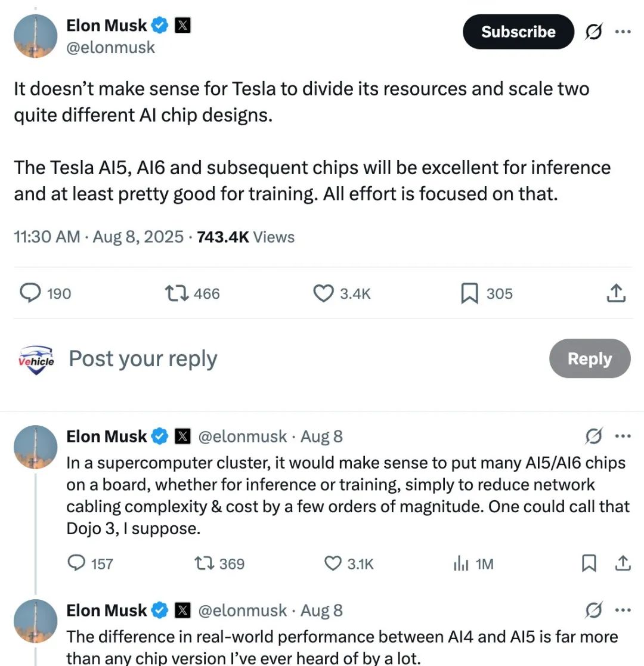644x666 pixels.
Task: Share the main post via share icon
Action: (615, 293)
